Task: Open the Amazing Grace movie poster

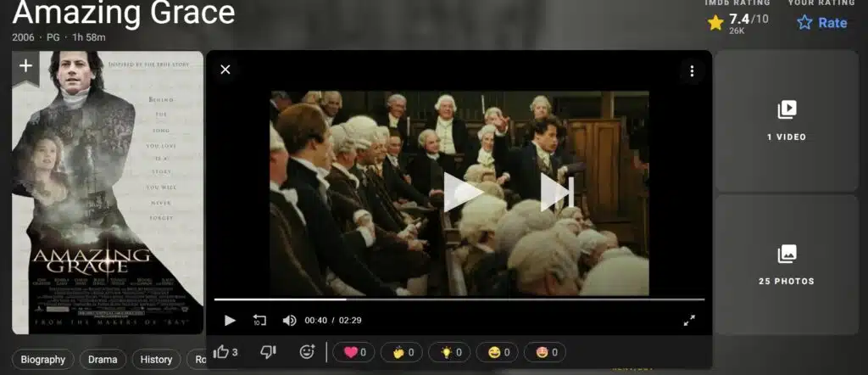Action: point(108,193)
